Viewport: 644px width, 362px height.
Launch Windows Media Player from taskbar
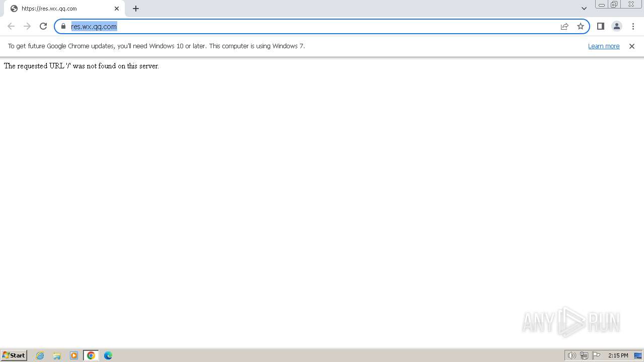(x=74, y=355)
